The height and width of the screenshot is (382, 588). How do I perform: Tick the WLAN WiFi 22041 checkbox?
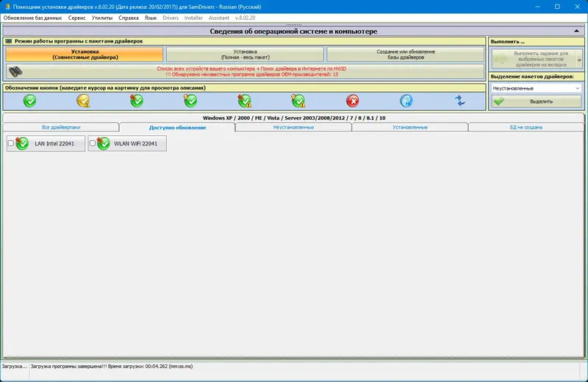click(93, 143)
